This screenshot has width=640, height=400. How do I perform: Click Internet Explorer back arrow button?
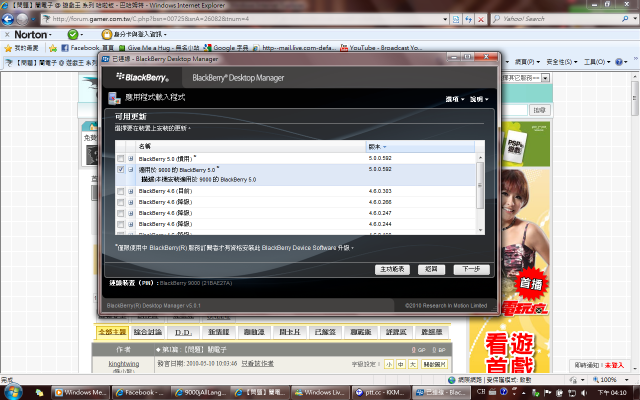click(x=8, y=19)
